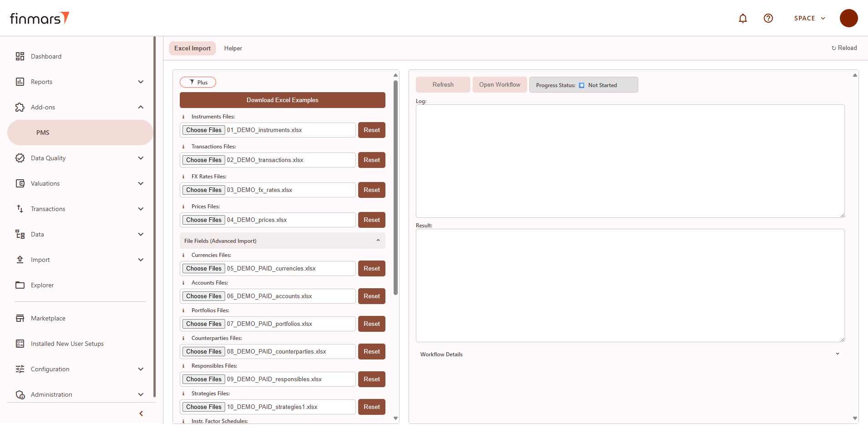
Task: Click the help question mark icon
Action: click(x=768, y=18)
